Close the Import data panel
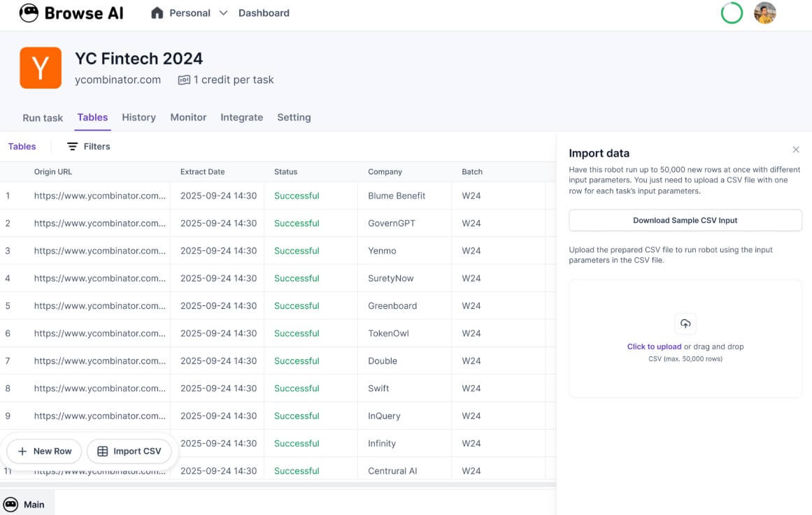This screenshot has height=515, width=812. coord(796,150)
